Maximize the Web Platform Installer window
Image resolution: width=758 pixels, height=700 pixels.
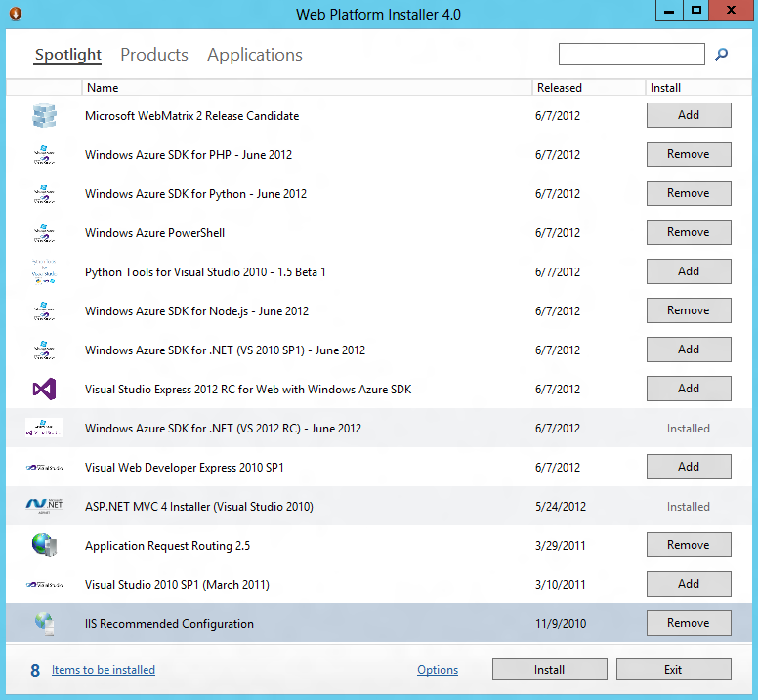(696, 11)
